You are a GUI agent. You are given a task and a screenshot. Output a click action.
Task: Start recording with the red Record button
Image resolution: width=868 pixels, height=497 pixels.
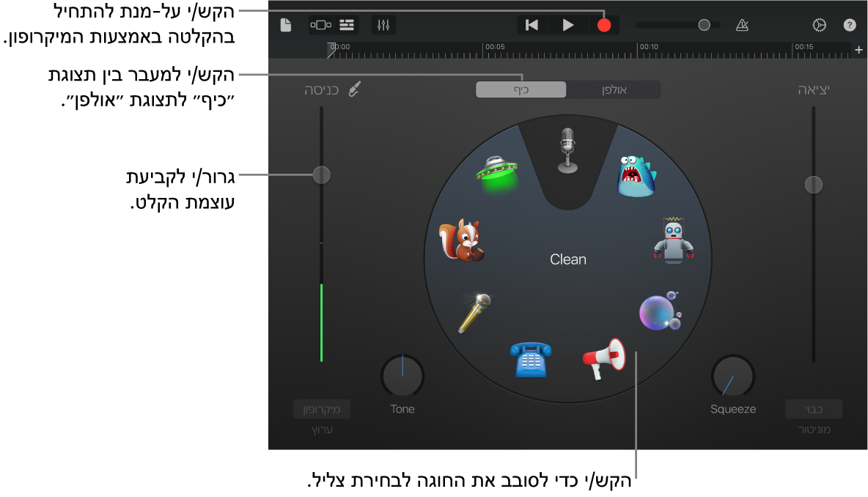[x=604, y=26]
